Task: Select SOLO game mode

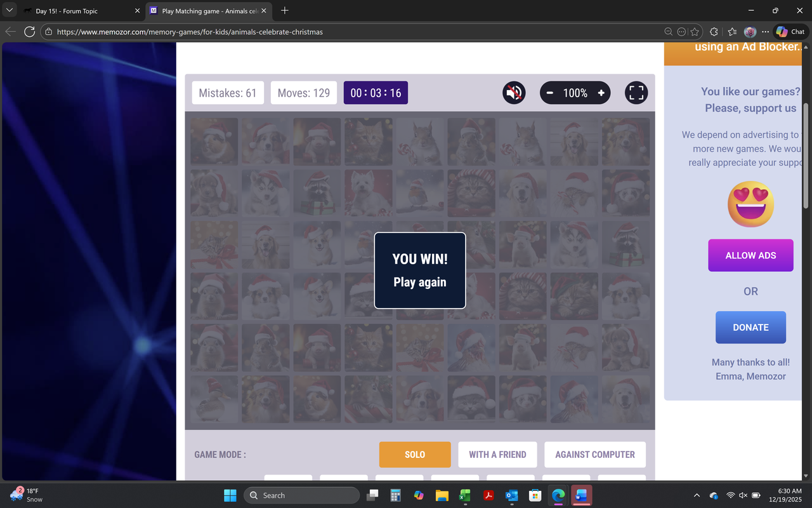Action: 415,455
